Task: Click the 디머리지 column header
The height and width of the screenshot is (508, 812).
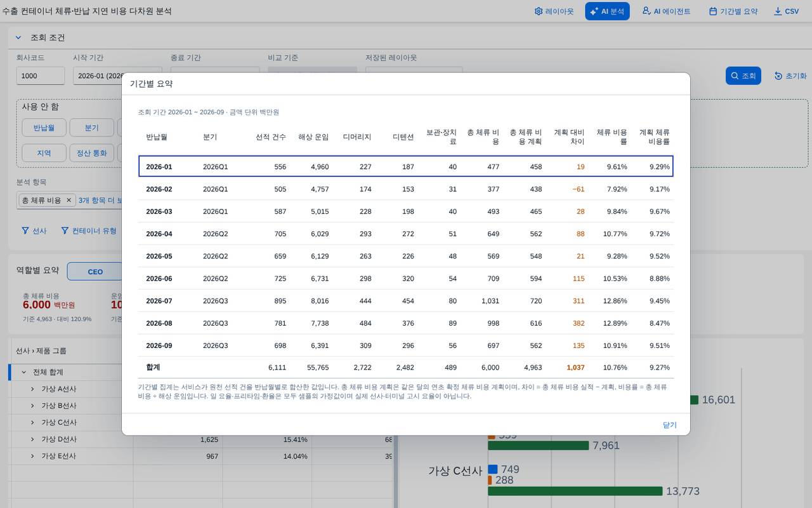Action: 357,137
